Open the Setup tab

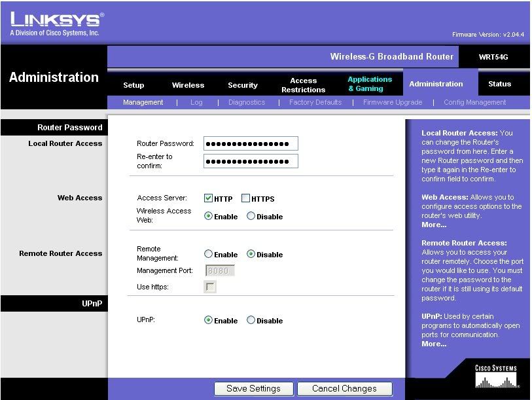pyautogui.click(x=133, y=85)
